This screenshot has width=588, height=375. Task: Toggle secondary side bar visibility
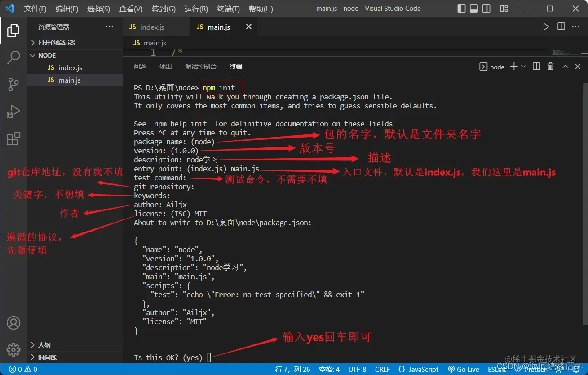tap(486, 9)
